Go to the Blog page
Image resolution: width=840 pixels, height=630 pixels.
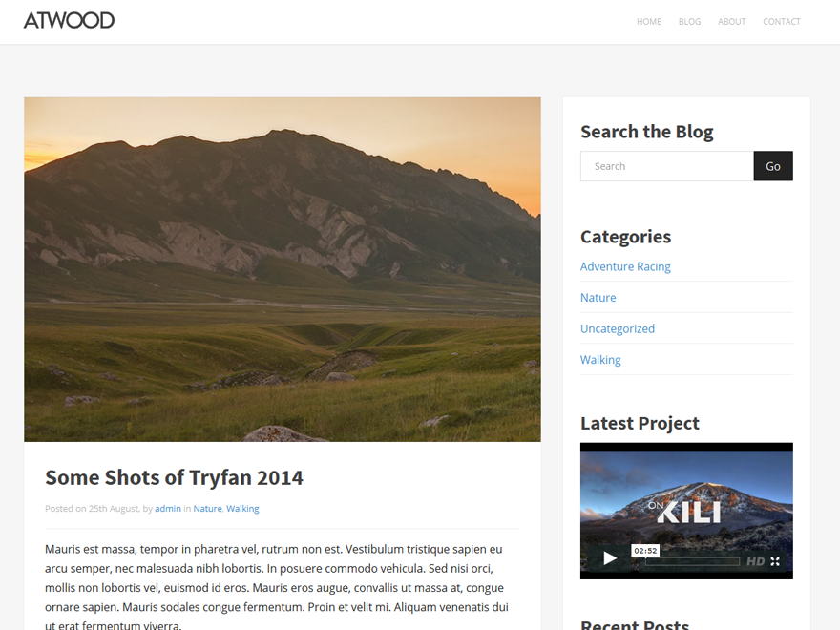pyautogui.click(x=689, y=22)
